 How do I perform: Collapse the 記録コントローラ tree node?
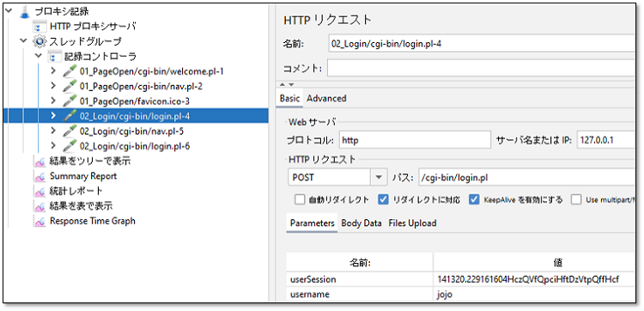pos(38,56)
